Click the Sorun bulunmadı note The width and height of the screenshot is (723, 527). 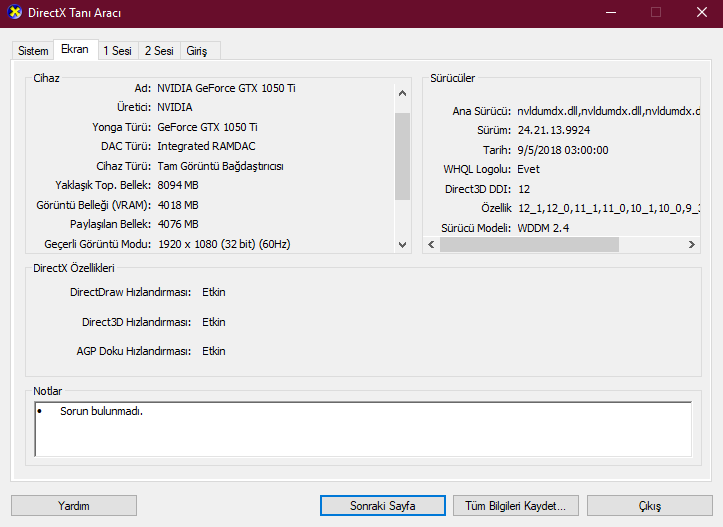click(x=101, y=411)
